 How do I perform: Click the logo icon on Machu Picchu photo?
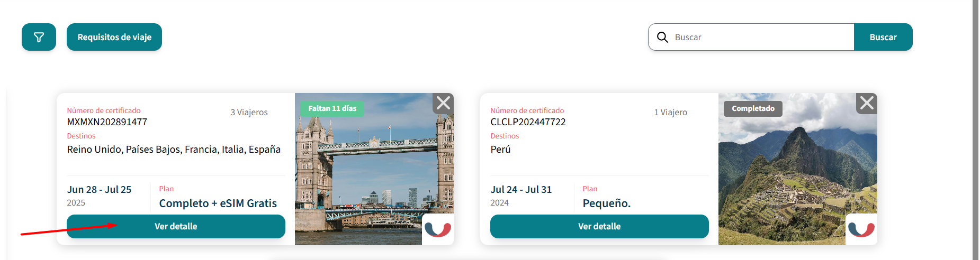click(861, 229)
